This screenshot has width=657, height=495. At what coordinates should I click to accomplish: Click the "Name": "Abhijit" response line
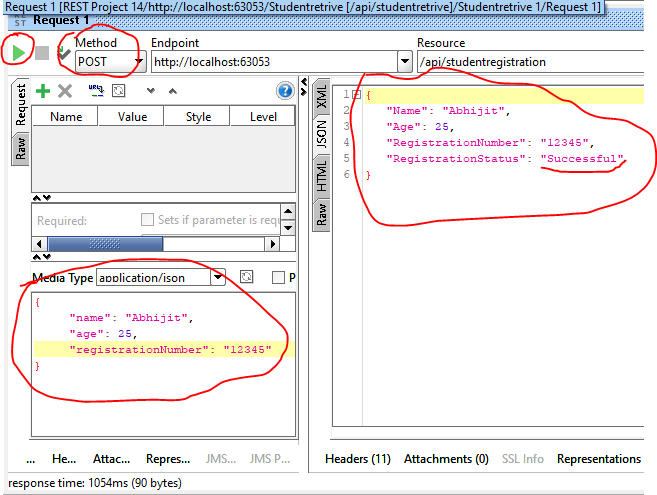tap(448, 111)
